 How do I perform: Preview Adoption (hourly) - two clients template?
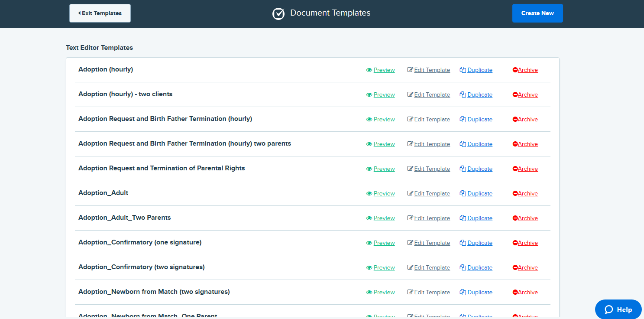pos(384,94)
